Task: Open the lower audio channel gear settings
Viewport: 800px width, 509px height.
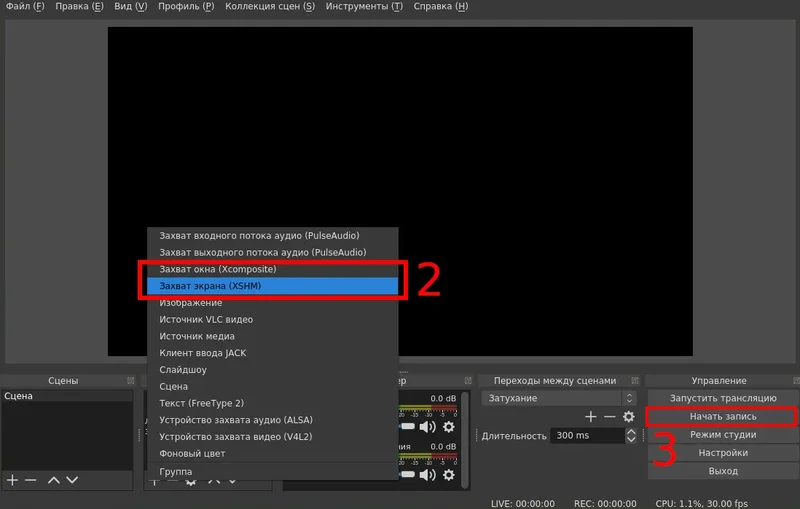Action: click(x=448, y=476)
